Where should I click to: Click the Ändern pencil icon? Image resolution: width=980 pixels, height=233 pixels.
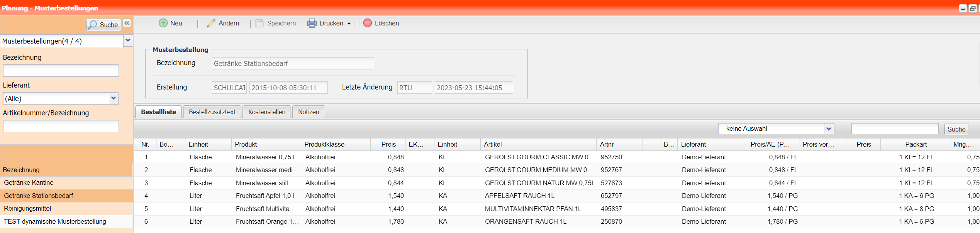[x=211, y=23]
